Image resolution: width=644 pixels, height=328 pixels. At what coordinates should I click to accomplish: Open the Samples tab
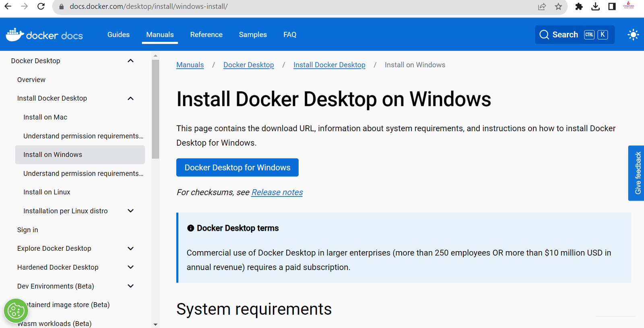tap(253, 35)
